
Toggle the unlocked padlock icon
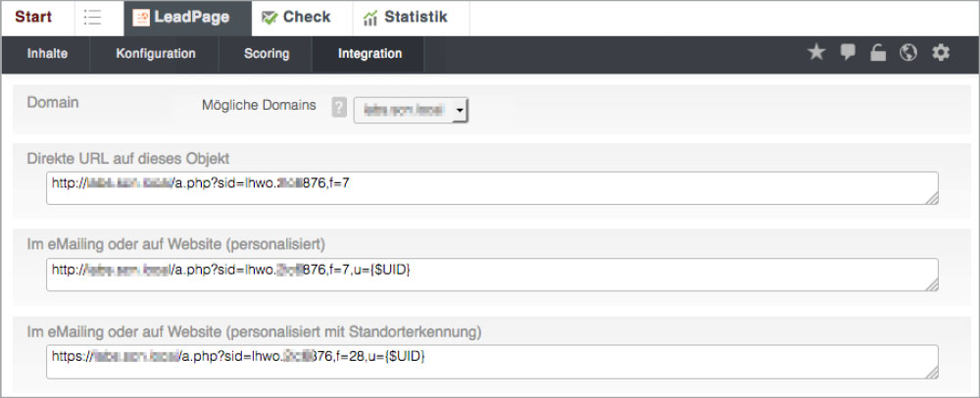[878, 53]
